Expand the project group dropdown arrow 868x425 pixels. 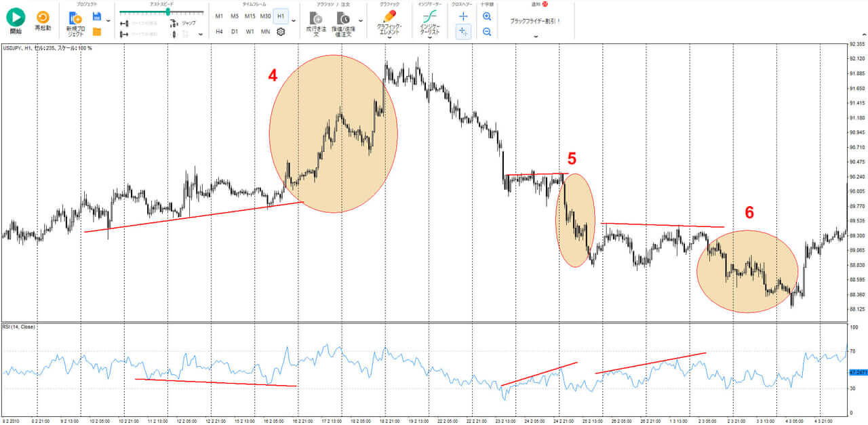[x=108, y=21]
